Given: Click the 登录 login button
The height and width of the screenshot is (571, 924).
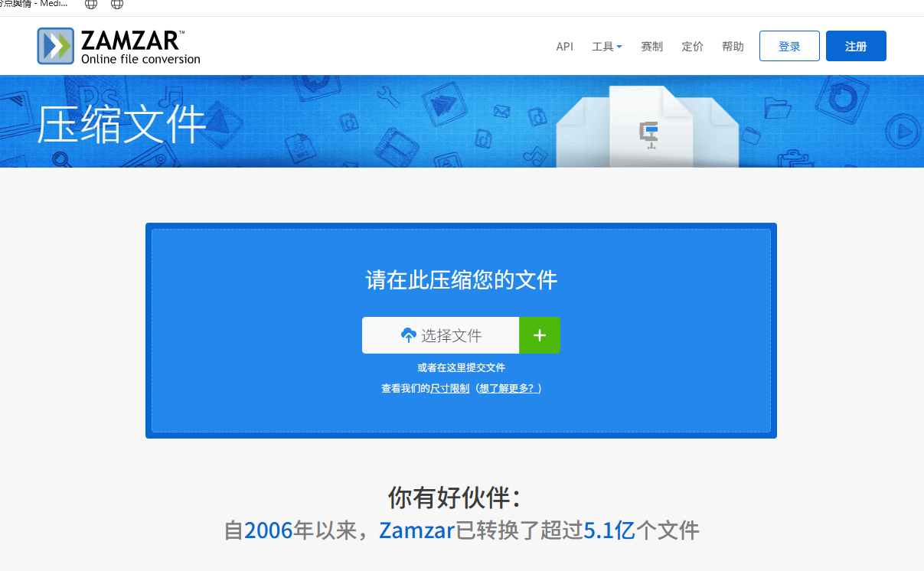Looking at the screenshot, I should (x=789, y=46).
